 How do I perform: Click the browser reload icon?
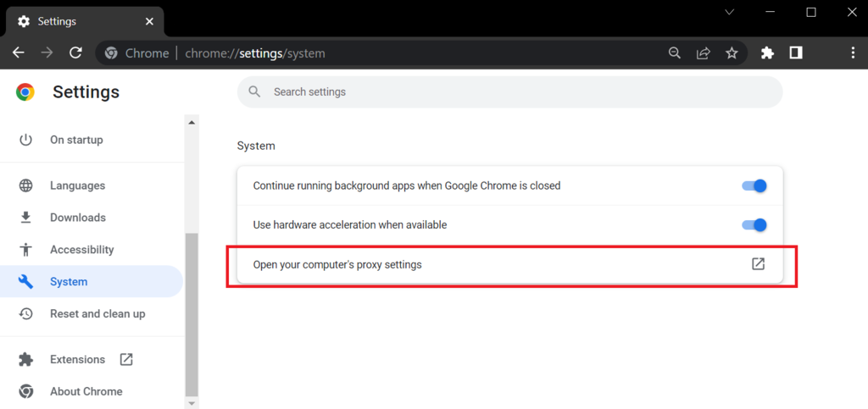pyautogui.click(x=75, y=53)
